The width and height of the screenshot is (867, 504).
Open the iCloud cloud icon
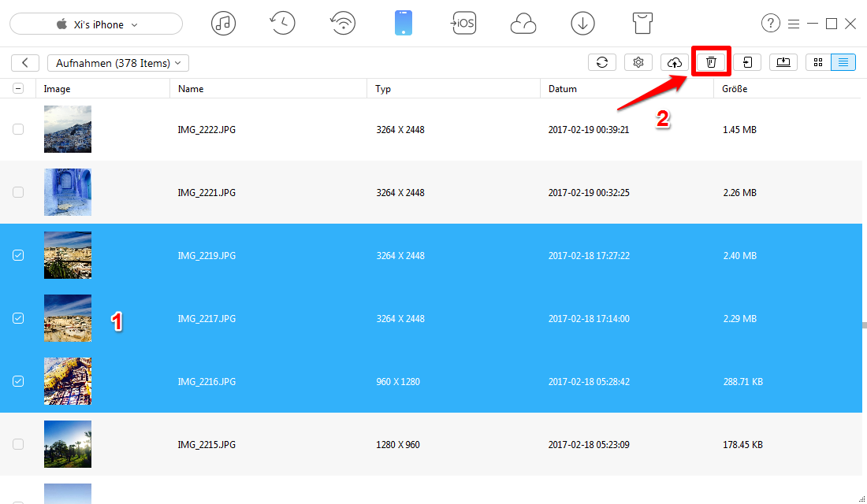coord(523,24)
